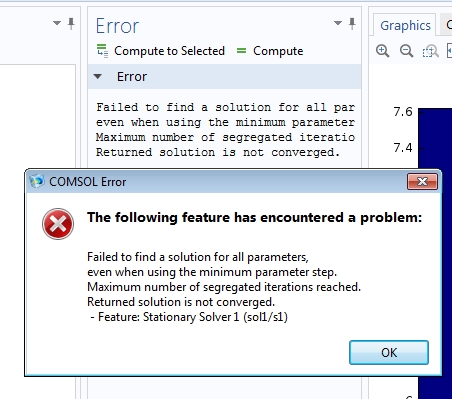This screenshot has width=452, height=399.
Task: Open the Error panel dropdown arrow
Action: [338, 23]
